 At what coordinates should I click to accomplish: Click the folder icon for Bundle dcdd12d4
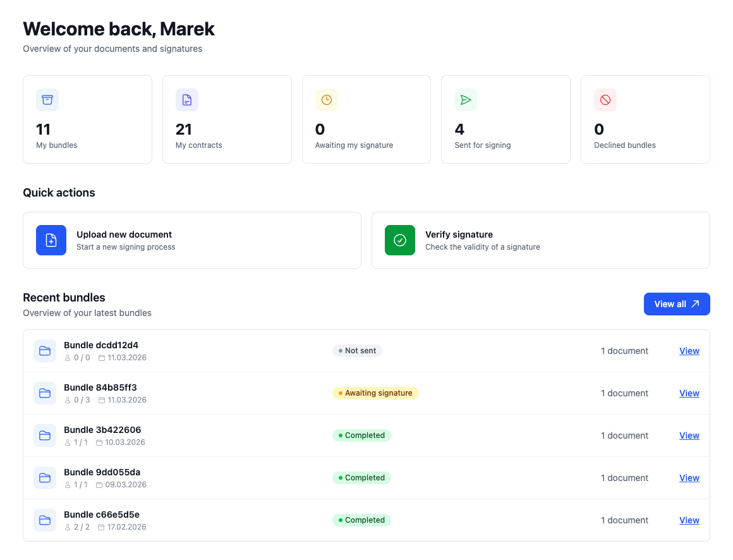coord(45,351)
